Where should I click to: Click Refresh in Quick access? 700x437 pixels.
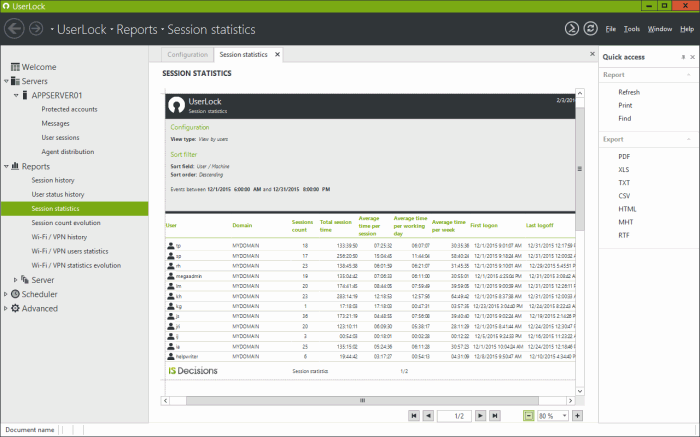click(x=629, y=92)
